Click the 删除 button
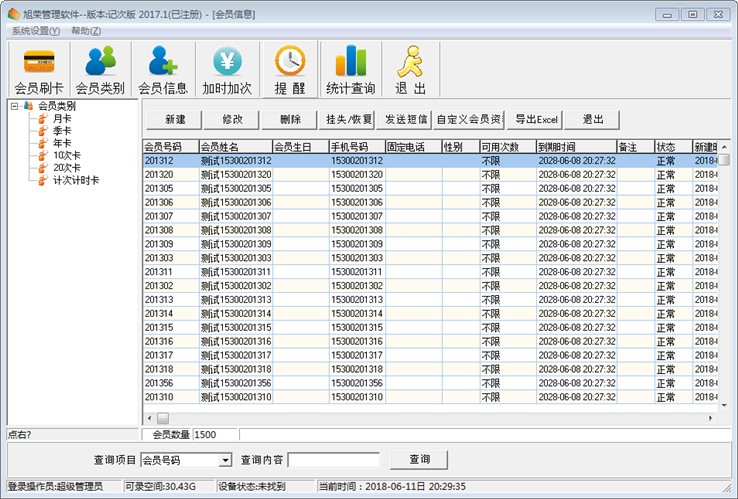Image resolution: width=738 pixels, height=499 pixels. point(289,120)
